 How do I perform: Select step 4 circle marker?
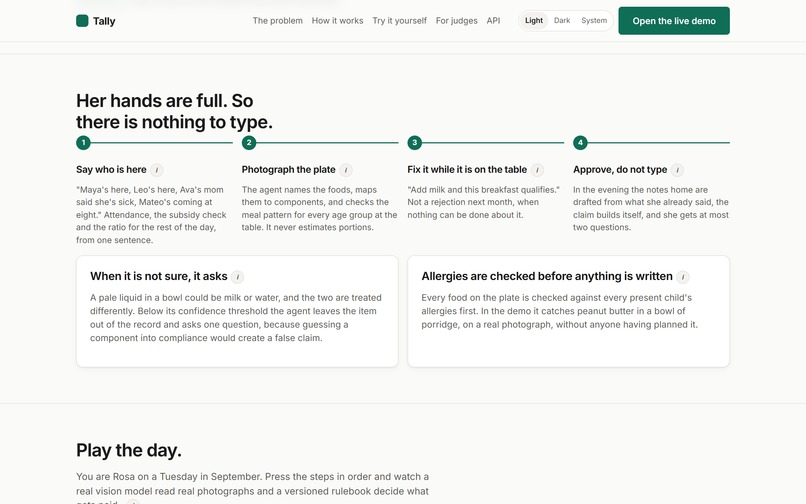580,142
